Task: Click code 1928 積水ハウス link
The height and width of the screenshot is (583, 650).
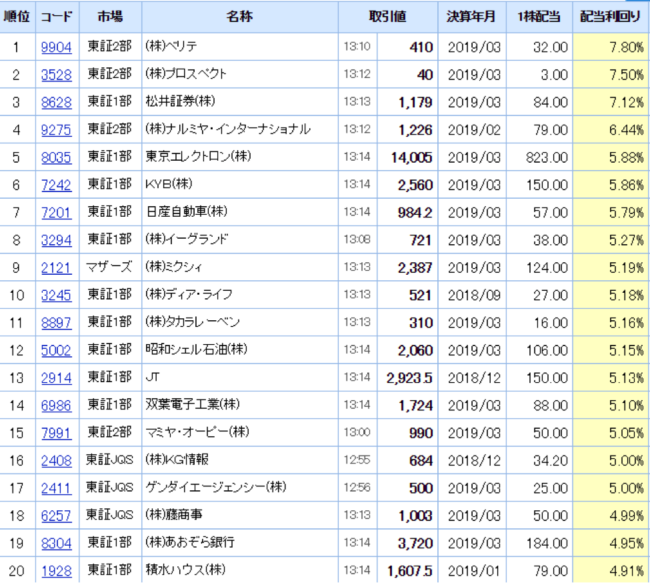Action: 56,569
